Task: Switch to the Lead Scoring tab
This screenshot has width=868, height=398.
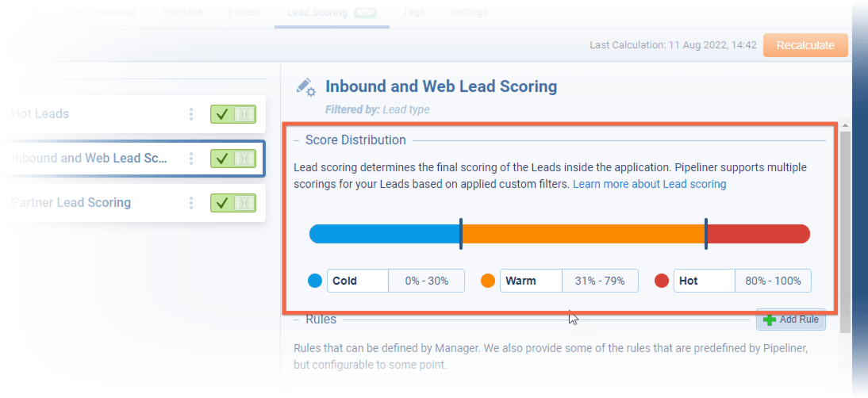Action: tap(317, 13)
